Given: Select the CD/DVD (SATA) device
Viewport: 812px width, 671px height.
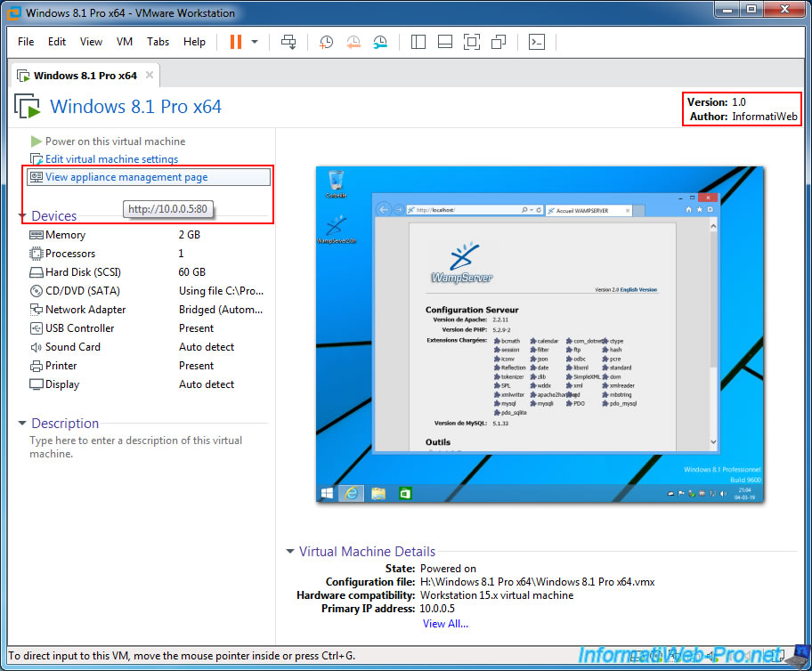Looking at the screenshot, I should 148,291.
